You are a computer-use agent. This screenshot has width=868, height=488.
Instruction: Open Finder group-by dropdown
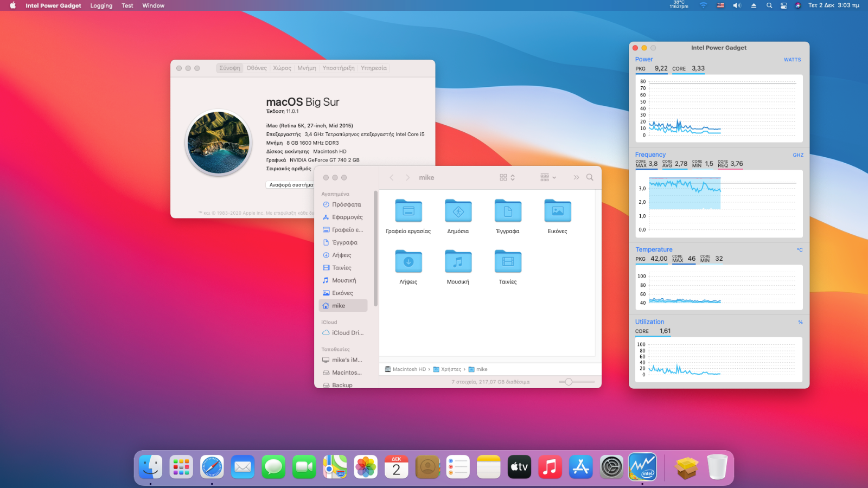pos(548,177)
